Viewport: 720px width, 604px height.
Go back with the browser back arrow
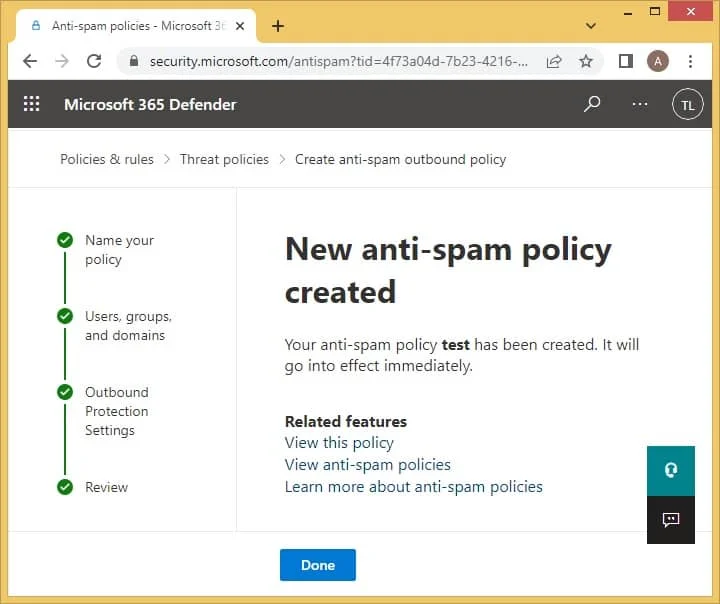pos(30,61)
